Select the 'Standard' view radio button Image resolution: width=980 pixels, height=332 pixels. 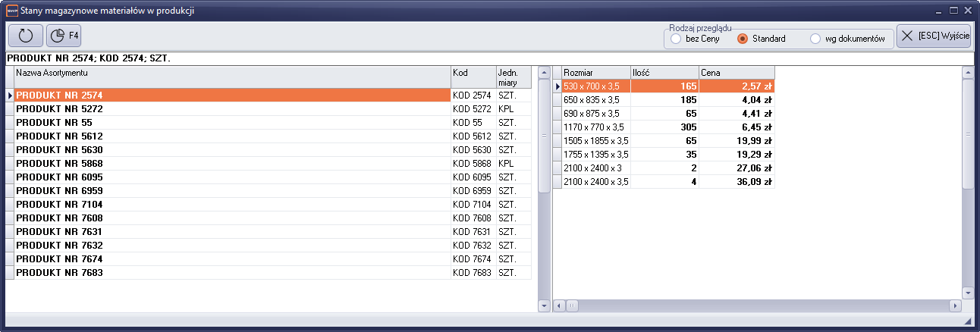click(x=743, y=39)
